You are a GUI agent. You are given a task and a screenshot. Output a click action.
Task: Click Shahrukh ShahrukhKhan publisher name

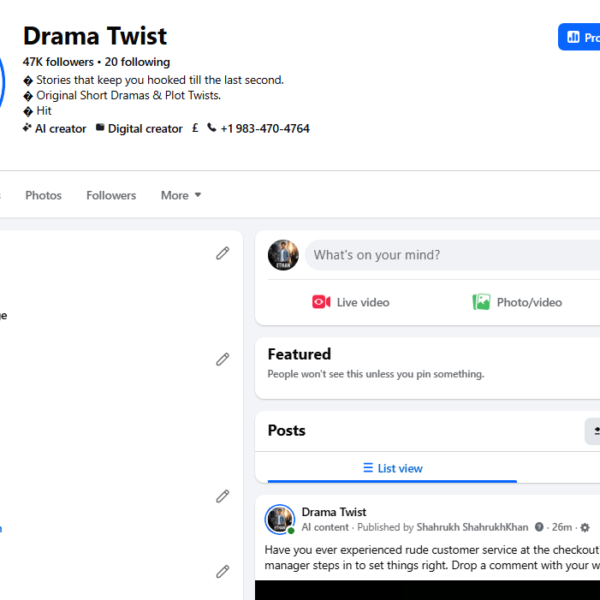pos(472,527)
